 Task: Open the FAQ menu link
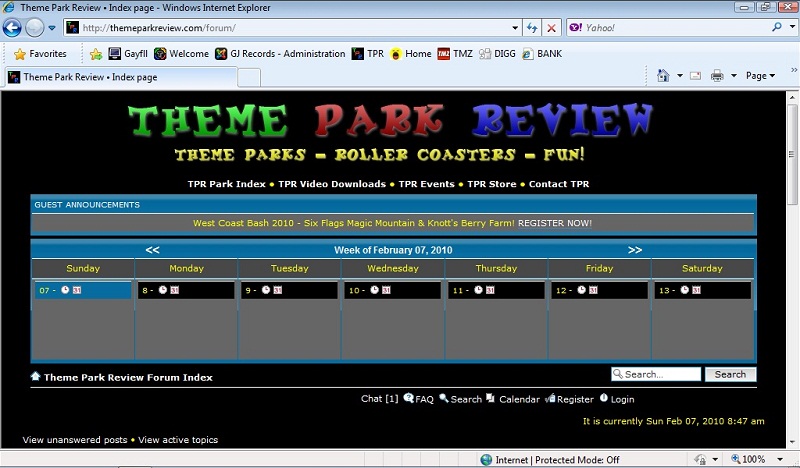pos(419,399)
